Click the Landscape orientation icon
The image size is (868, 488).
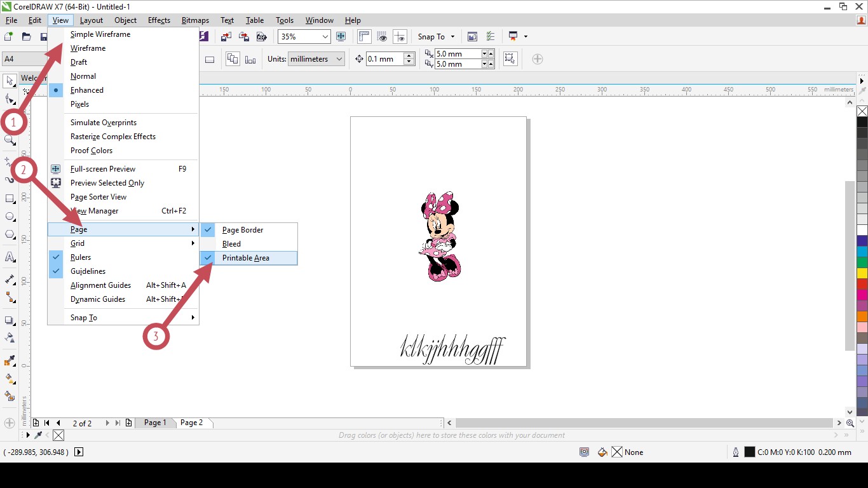tap(210, 59)
